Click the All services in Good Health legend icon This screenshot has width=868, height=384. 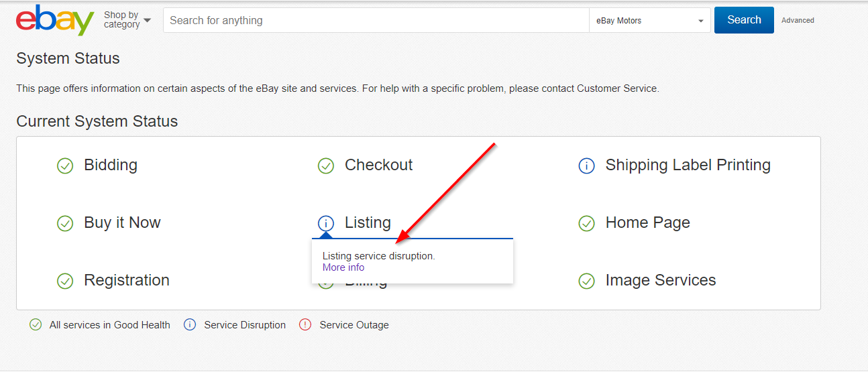click(x=36, y=325)
